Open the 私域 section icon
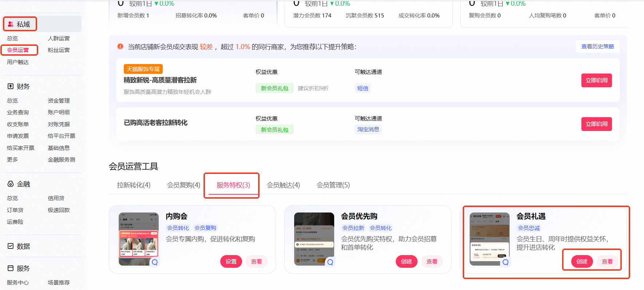 (x=11, y=24)
